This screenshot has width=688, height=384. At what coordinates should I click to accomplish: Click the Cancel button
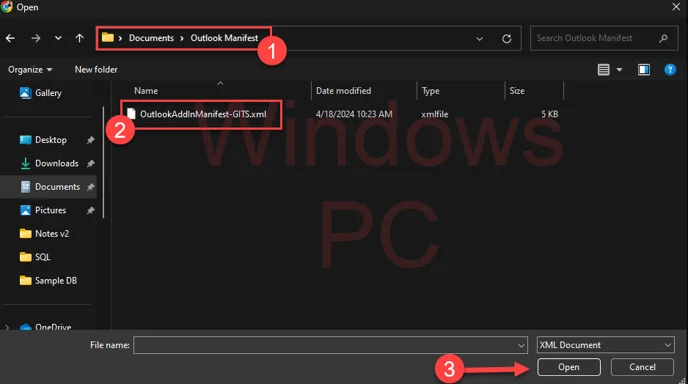point(642,367)
